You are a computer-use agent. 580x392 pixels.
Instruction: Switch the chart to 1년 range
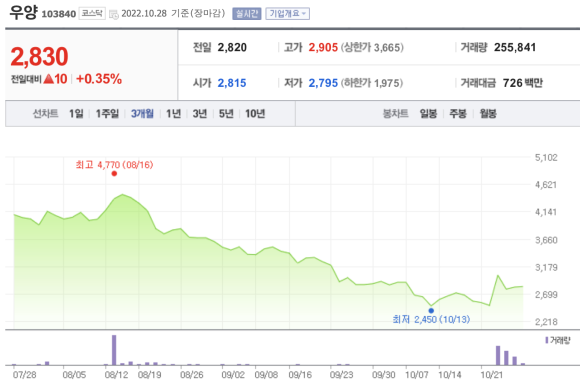pyautogui.click(x=173, y=114)
